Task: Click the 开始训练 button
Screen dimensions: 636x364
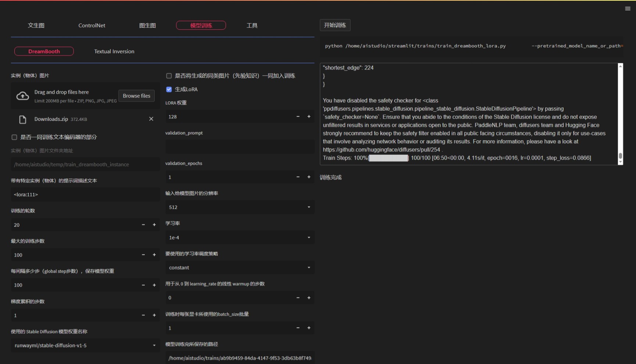Action: point(335,25)
